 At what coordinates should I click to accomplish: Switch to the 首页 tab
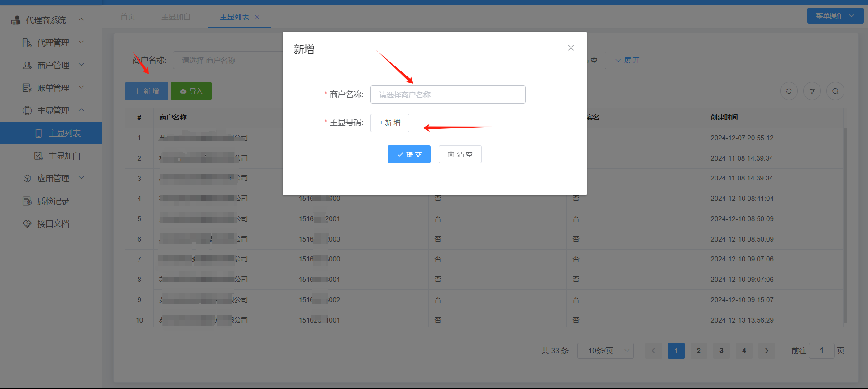coord(128,17)
